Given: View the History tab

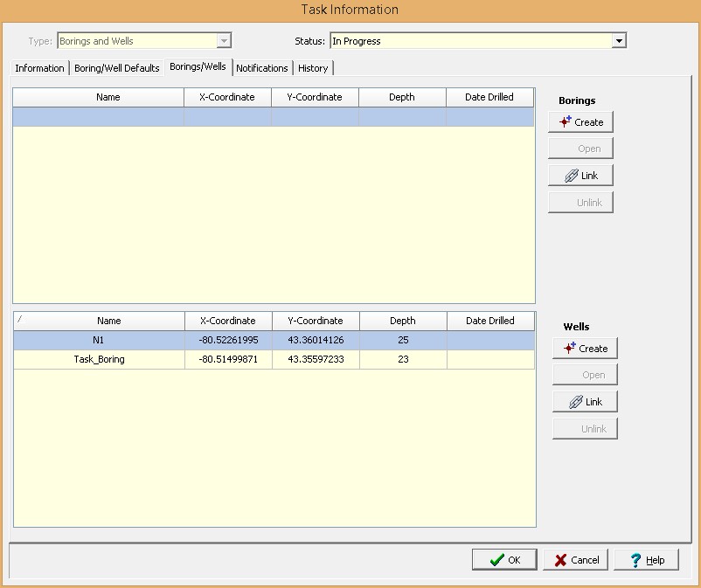Looking at the screenshot, I should pyautogui.click(x=313, y=68).
